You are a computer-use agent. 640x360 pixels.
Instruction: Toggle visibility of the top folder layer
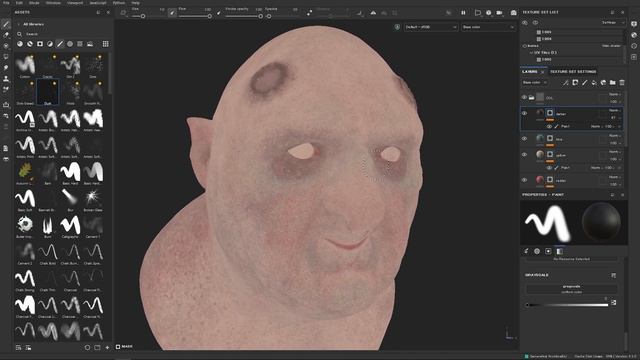524,98
